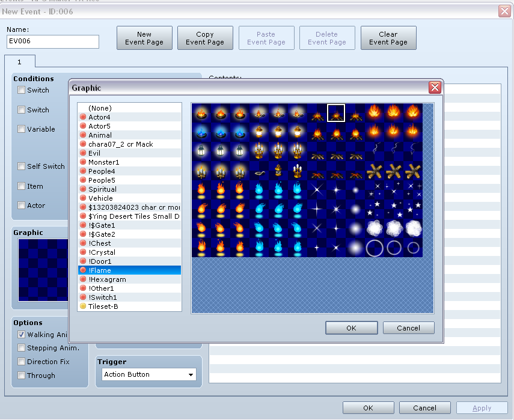Click OK in the Graphic dialog

(x=352, y=328)
